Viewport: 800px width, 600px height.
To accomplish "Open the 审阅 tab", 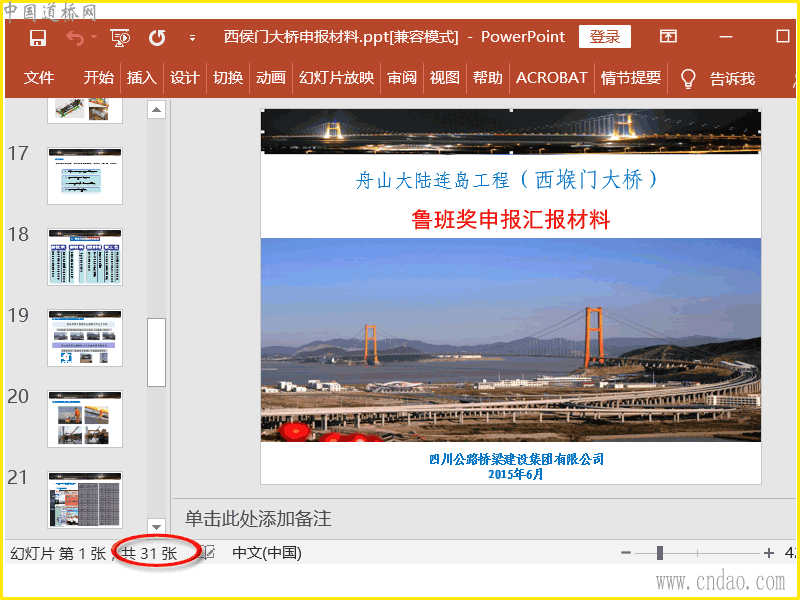I will [x=402, y=78].
